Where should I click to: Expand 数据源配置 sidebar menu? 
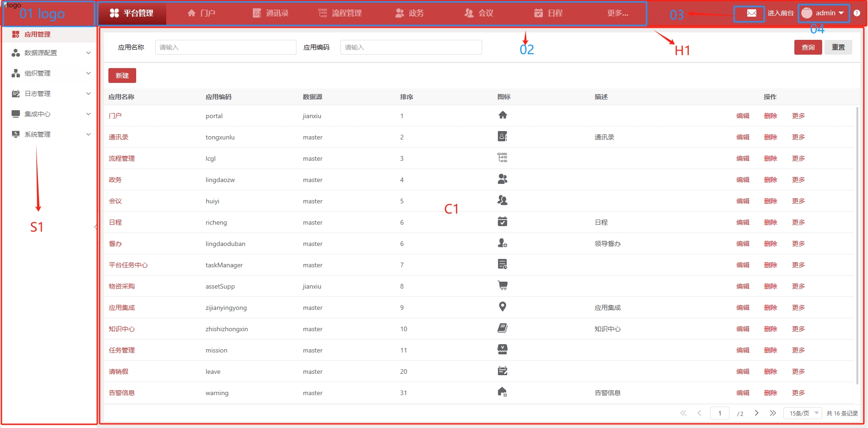click(x=51, y=53)
